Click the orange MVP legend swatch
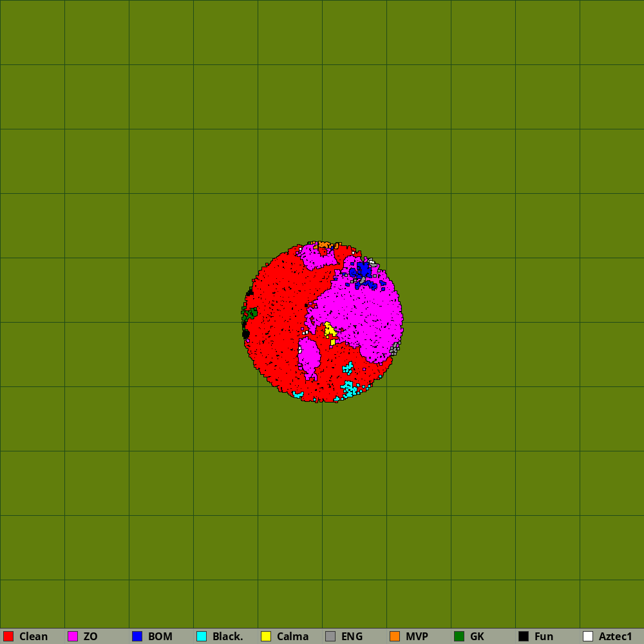The height and width of the screenshot is (644, 644). click(x=395, y=636)
